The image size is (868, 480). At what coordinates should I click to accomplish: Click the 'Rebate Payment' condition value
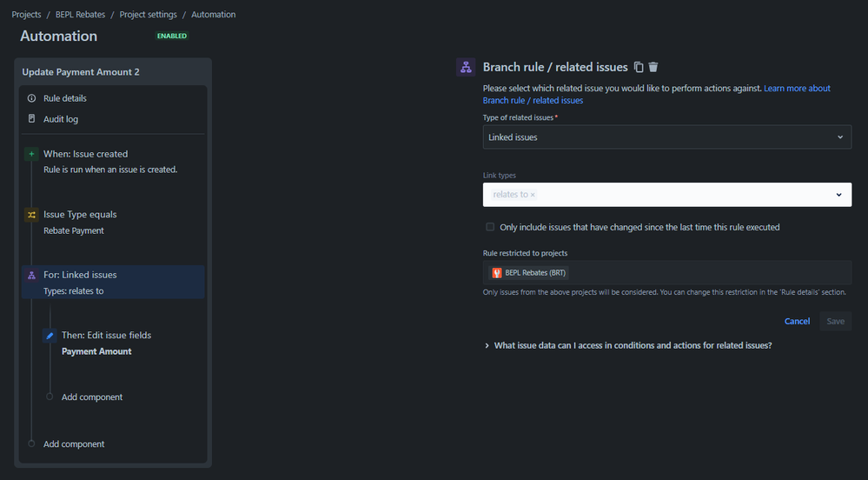[x=74, y=230]
